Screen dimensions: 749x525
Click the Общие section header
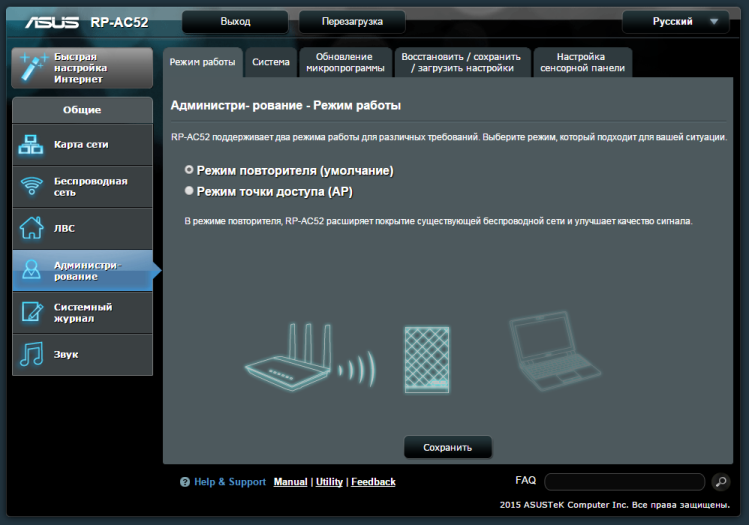83,110
